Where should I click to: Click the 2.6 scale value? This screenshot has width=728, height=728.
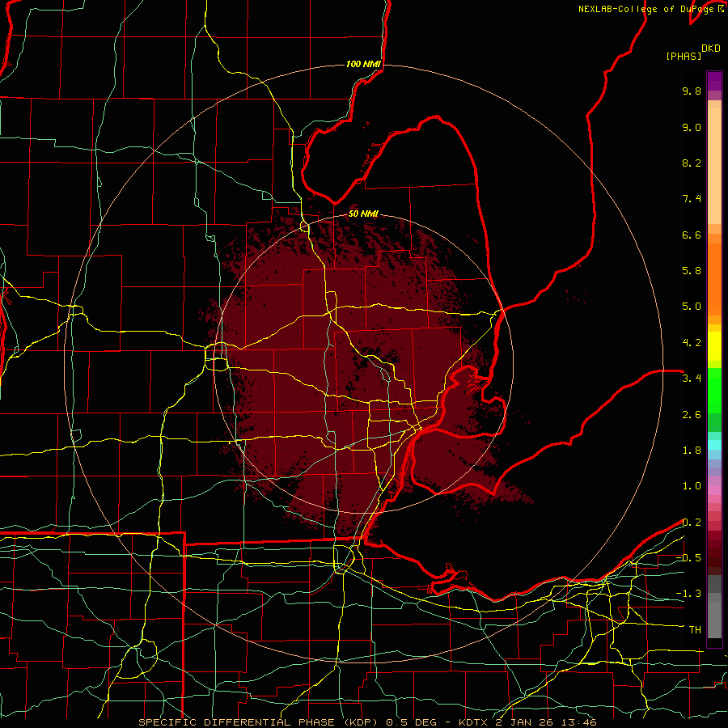click(692, 415)
